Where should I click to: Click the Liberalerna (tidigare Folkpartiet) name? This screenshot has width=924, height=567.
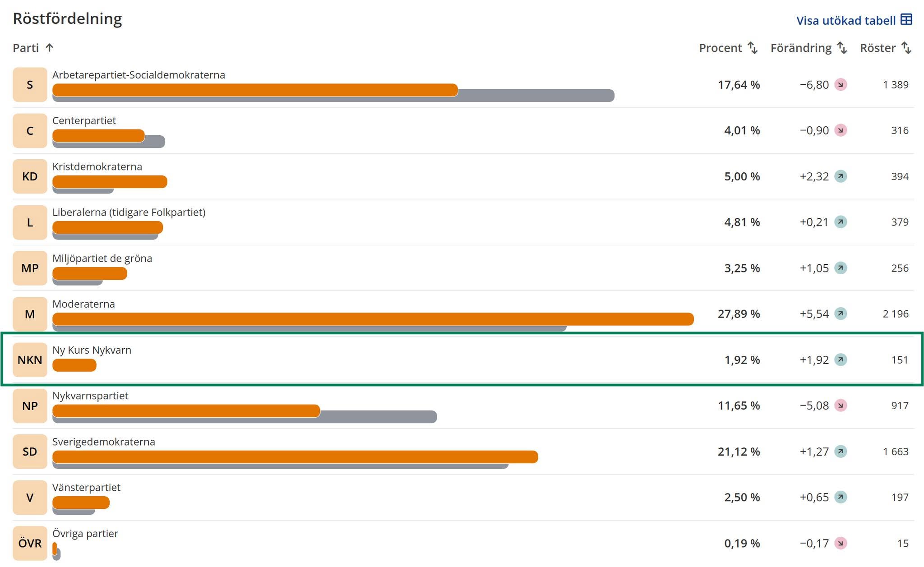coord(129,212)
